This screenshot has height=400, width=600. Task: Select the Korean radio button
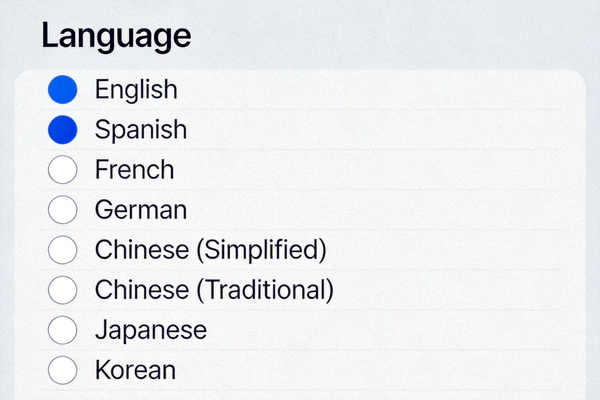pos(62,370)
